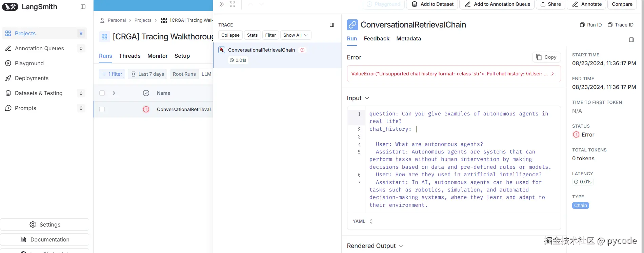Select the ConversationalRetrievalChain trace node
Viewport: 644px width, 253px height.
click(277, 55)
